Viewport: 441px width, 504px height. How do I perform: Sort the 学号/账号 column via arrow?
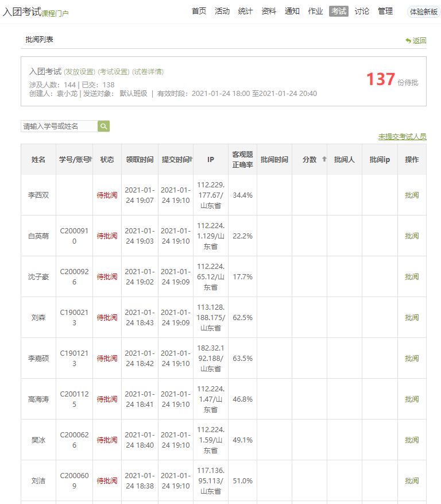[x=91, y=159]
